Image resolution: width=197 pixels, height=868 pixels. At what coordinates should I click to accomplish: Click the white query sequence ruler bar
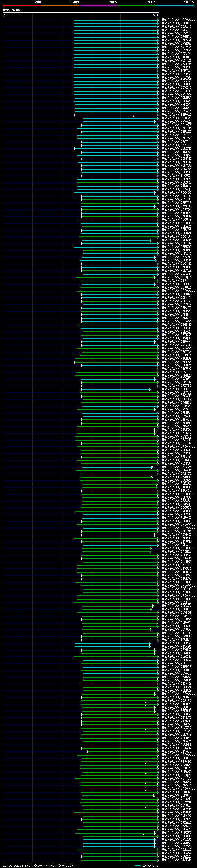(81, 12)
